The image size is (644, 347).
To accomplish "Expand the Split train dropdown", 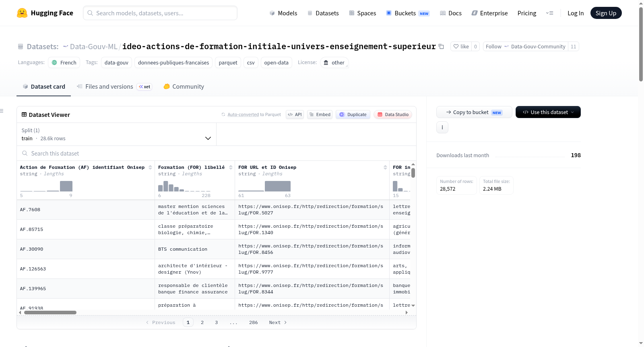I will [x=116, y=134].
